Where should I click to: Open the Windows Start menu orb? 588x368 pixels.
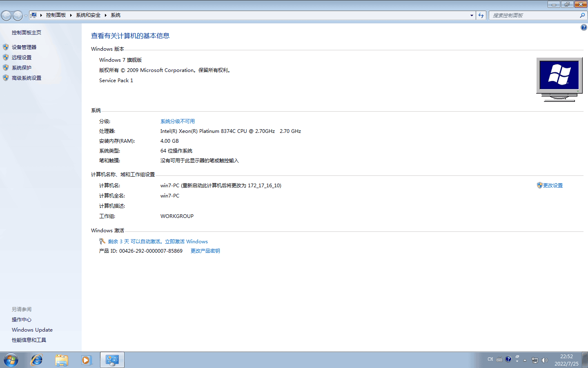11,360
